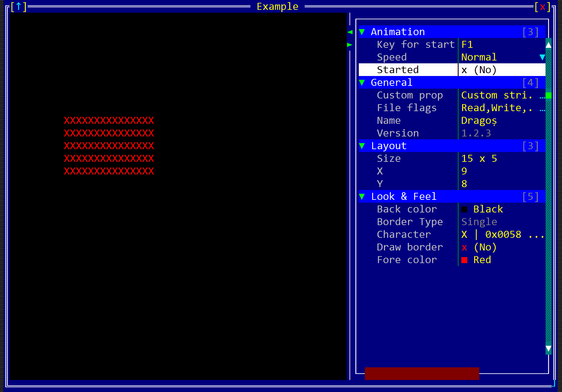Click the dark red bar below the property list

422,374
